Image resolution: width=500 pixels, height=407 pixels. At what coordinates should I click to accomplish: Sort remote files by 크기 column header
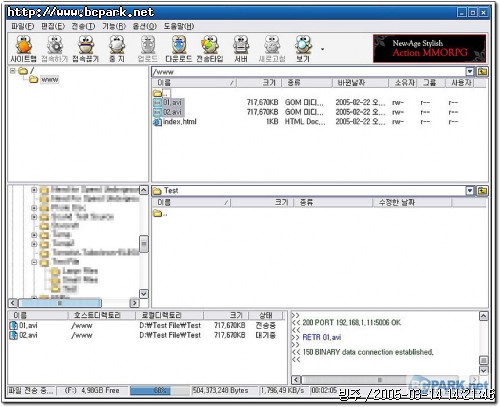pos(259,83)
